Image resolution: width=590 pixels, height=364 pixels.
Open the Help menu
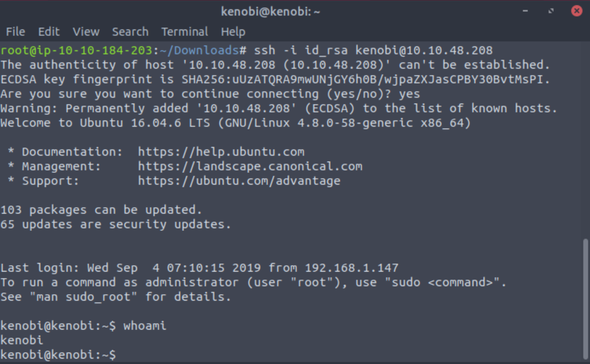coord(232,32)
